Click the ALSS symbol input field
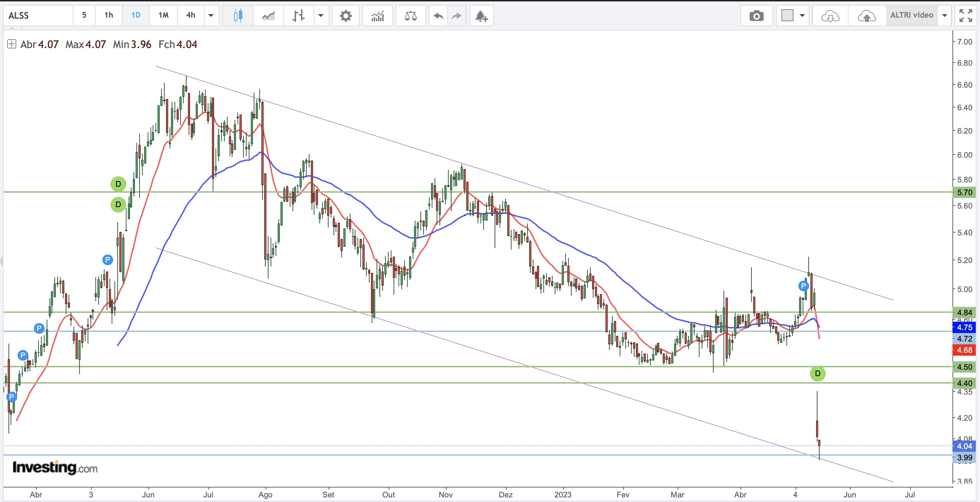 pos(38,16)
